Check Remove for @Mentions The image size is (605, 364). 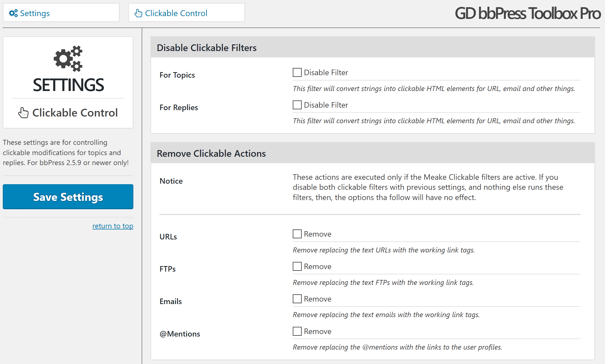pyautogui.click(x=297, y=331)
